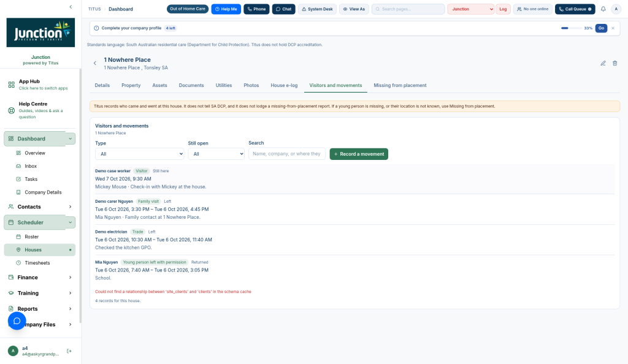Click Go on the company profile banner

[x=601, y=28]
